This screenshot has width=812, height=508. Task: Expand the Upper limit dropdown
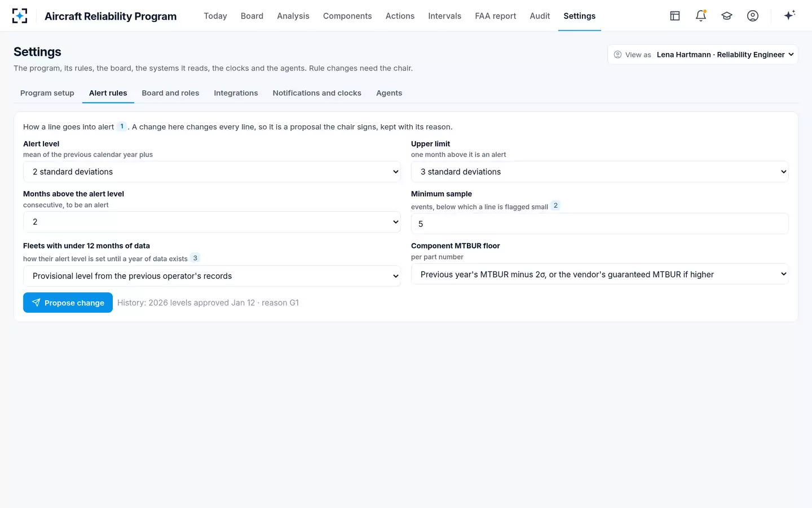pos(600,172)
